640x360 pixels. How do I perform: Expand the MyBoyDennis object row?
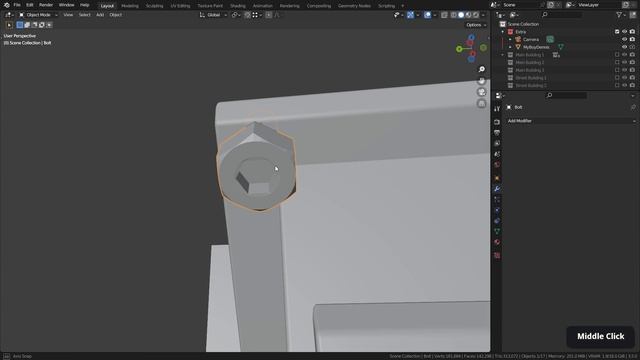pyautogui.click(x=510, y=47)
